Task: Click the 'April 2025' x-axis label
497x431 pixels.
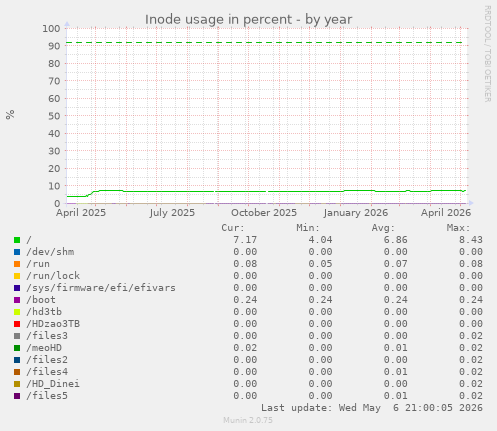Action: coord(81,213)
